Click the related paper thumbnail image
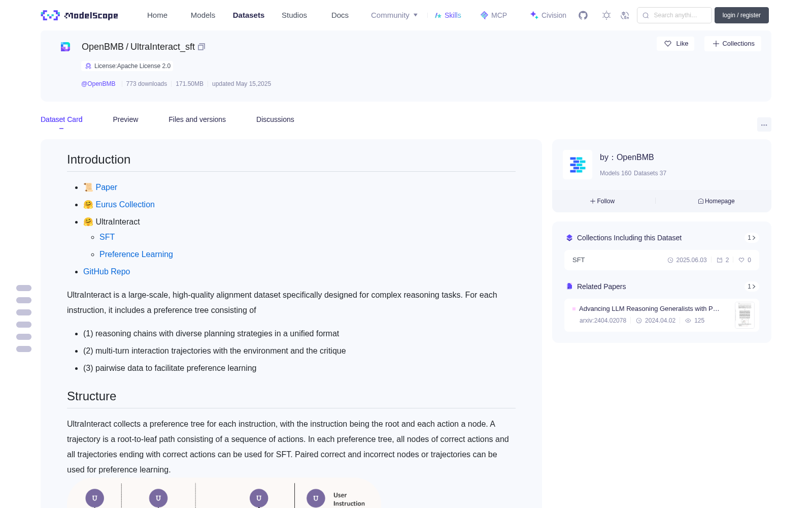The image size is (812, 508). tap(745, 315)
